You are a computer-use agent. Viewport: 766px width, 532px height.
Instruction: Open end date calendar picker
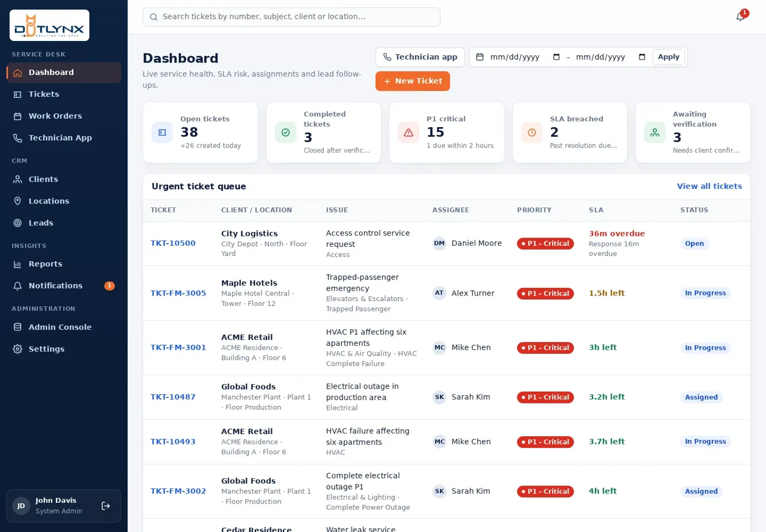(642, 57)
